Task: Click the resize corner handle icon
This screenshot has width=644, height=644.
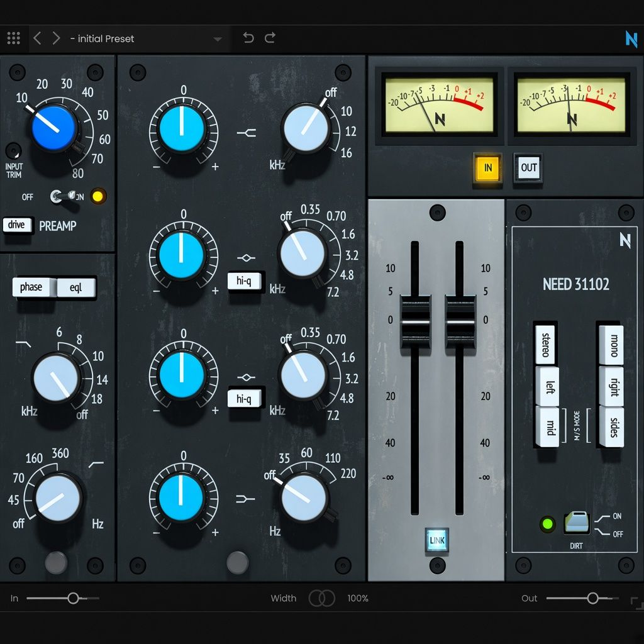Action: (x=637, y=603)
